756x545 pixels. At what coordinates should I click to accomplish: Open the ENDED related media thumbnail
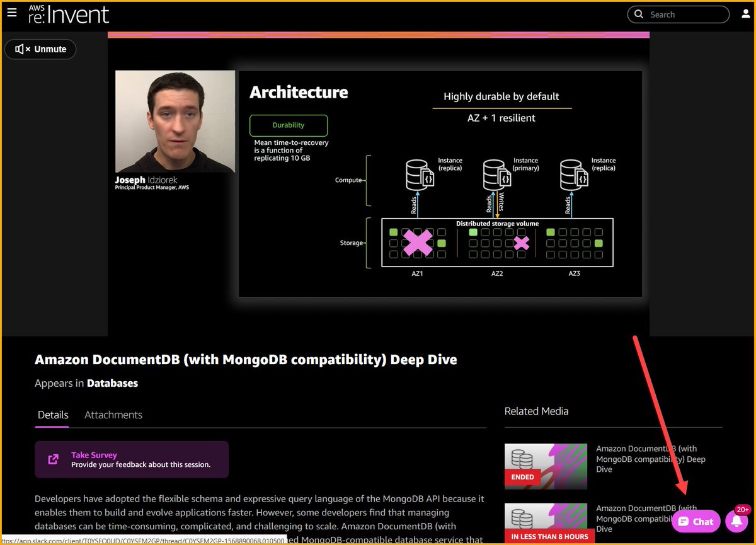click(546, 466)
